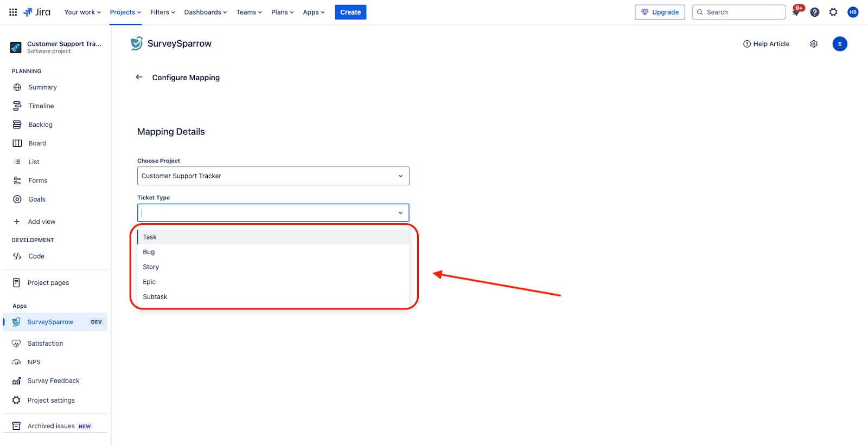Open SurveySparrow settings gear icon
Viewport: 868px width, 446px height.
click(813, 44)
